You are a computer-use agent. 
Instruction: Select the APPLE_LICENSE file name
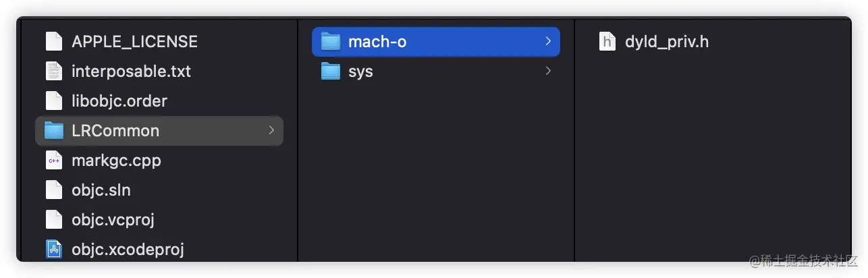[x=134, y=42]
